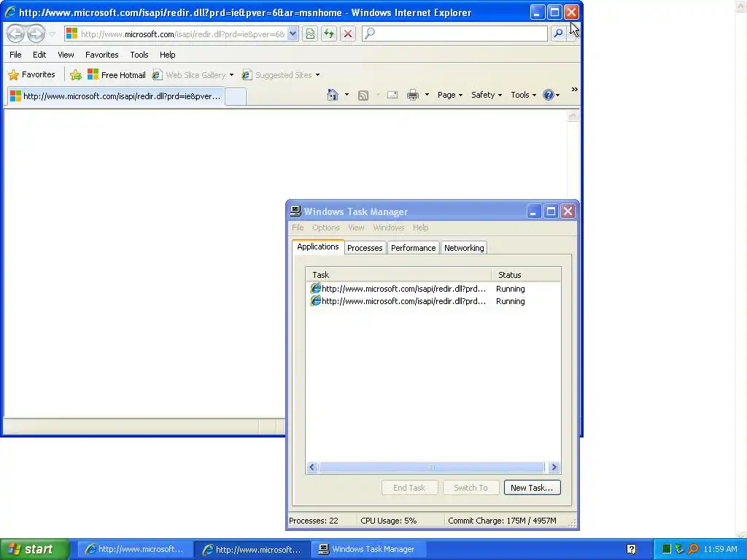This screenshot has height=560, width=747.
Task: Click the Stop loading red X icon
Action: (x=348, y=34)
